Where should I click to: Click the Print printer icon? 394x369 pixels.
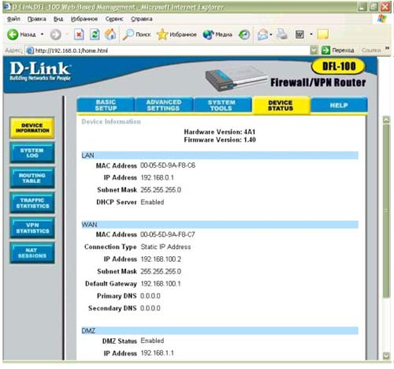pos(282,34)
